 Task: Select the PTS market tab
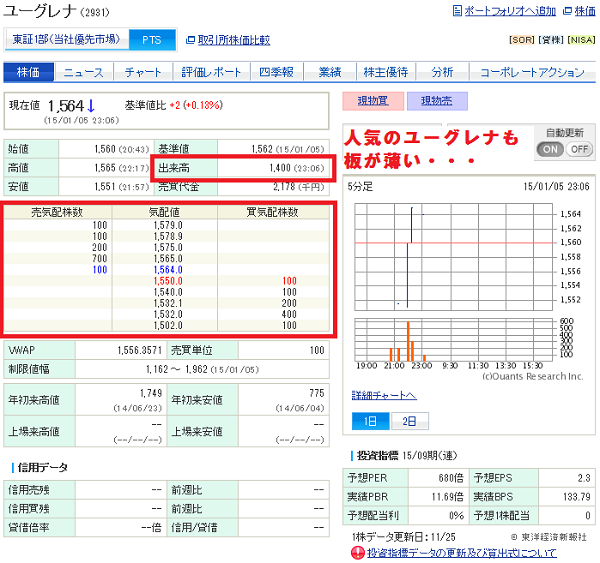tap(152, 40)
